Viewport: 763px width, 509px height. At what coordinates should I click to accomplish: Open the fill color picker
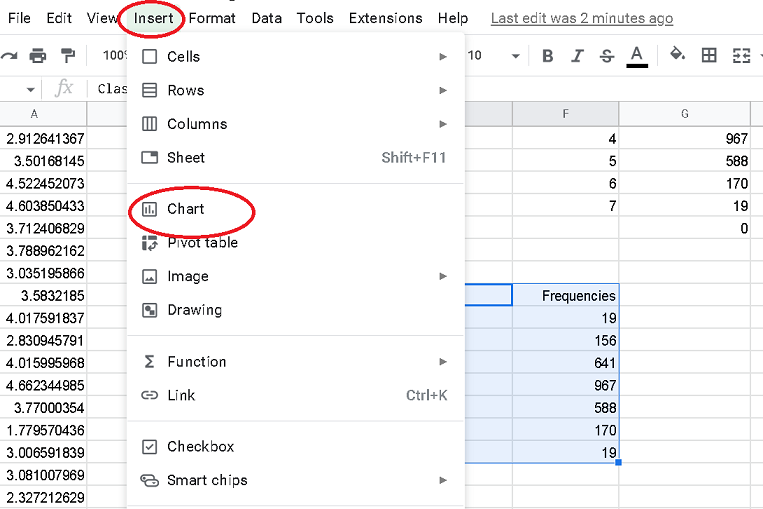677,55
